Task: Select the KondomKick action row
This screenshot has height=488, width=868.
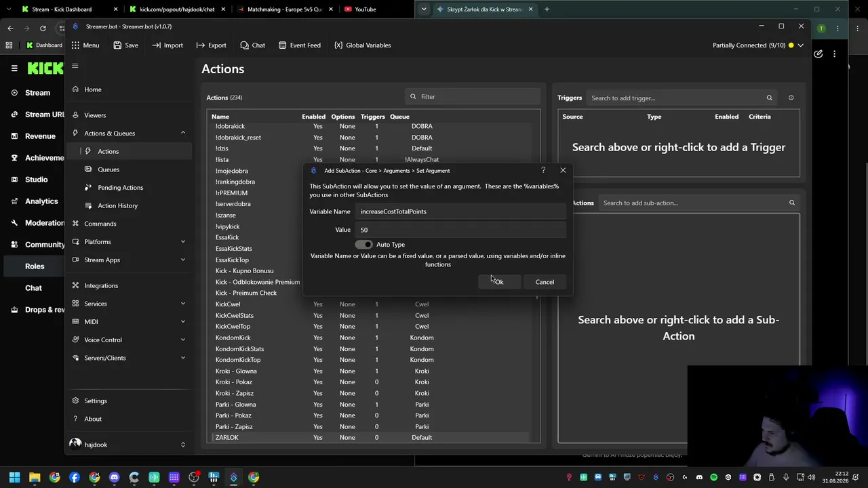Action: pos(372,338)
